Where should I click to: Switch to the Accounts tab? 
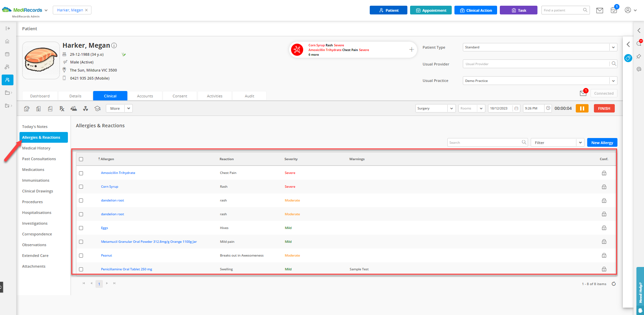click(x=145, y=96)
